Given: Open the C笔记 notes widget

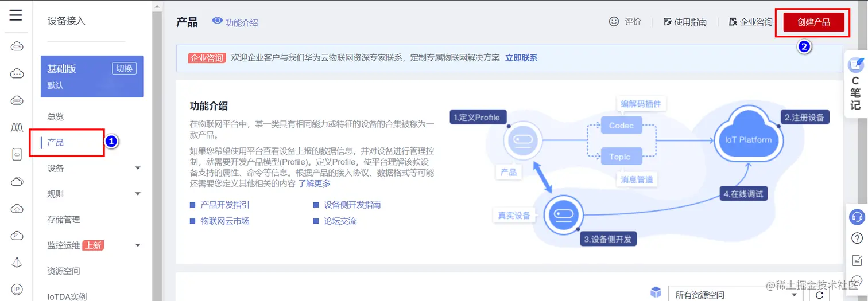Looking at the screenshot, I should point(855,84).
